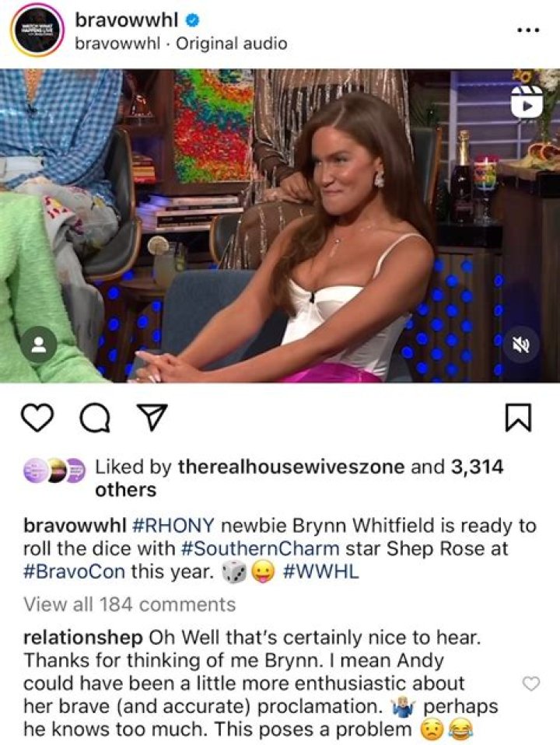Open relationshep commenter profile
Viewport: 560px width, 745px height.
82,638
